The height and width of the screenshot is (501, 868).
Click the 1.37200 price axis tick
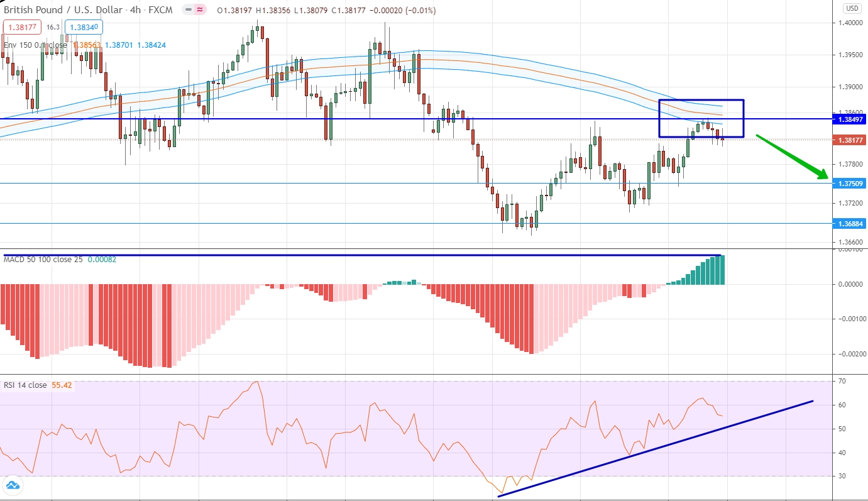pos(849,203)
